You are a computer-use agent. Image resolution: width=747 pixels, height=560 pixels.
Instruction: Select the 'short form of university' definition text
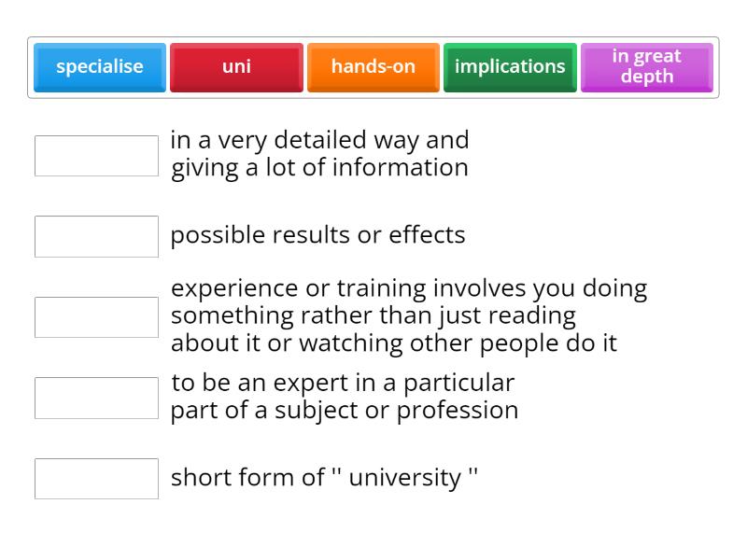[x=324, y=478]
